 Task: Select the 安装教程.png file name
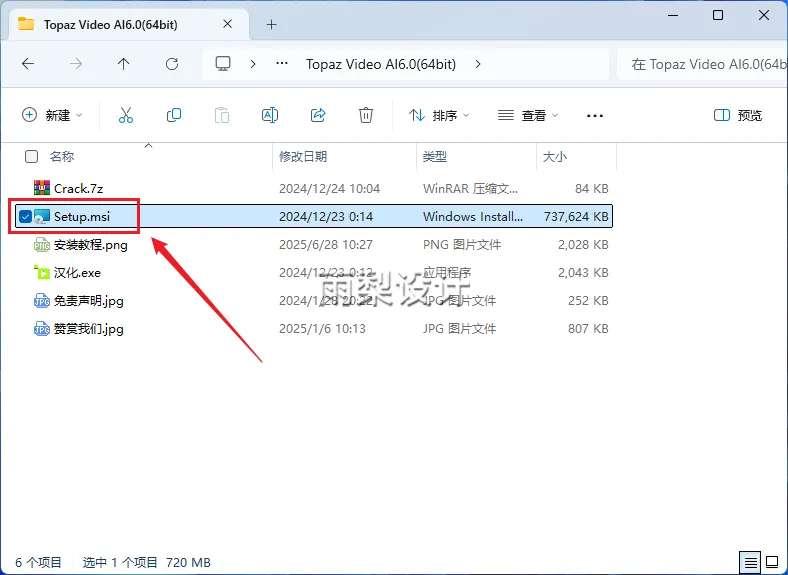click(91, 245)
